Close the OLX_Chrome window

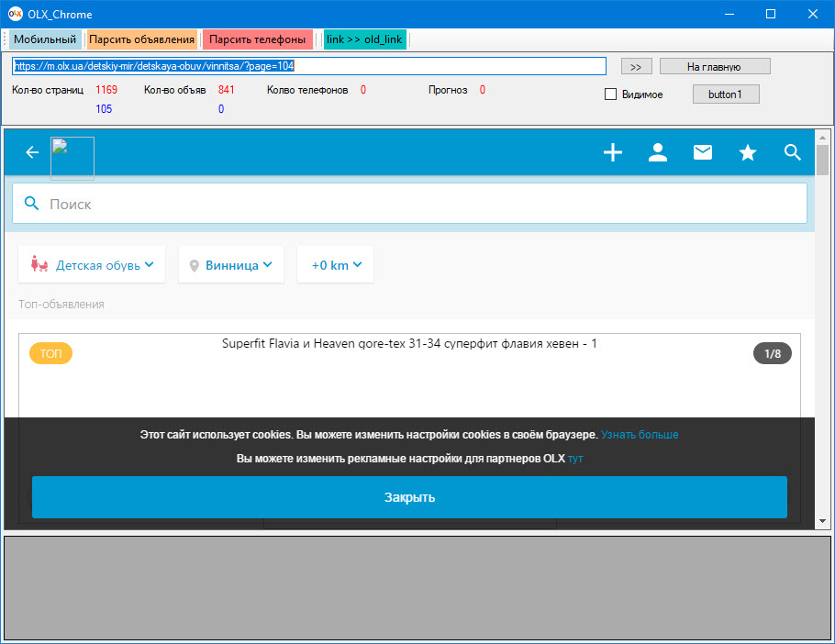click(813, 14)
